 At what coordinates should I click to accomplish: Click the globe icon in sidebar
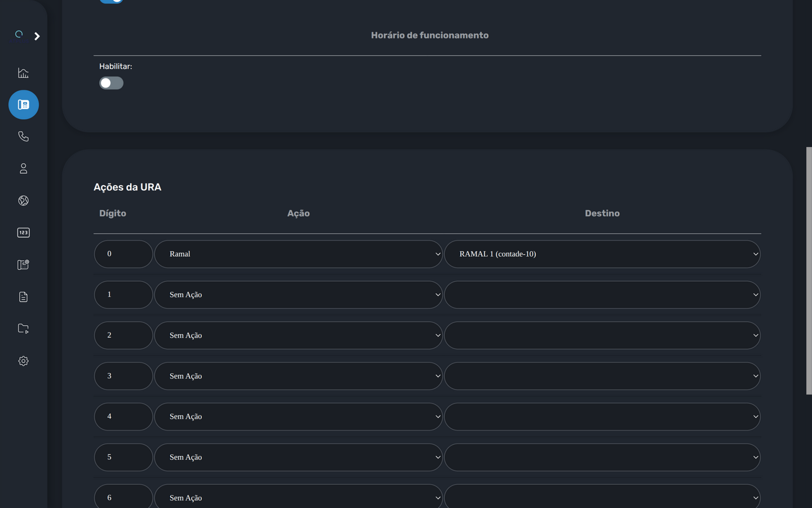[x=23, y=201]
